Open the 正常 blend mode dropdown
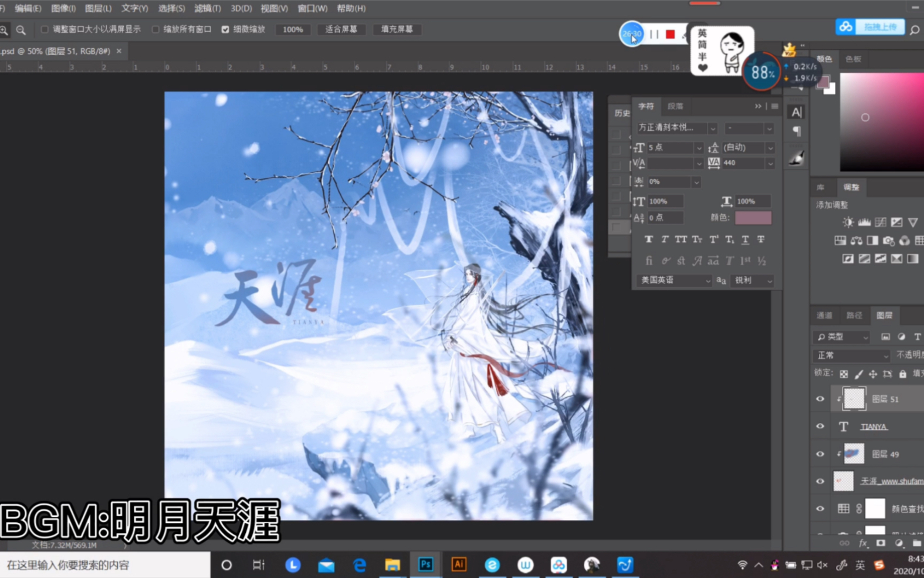 click(852, 356)
